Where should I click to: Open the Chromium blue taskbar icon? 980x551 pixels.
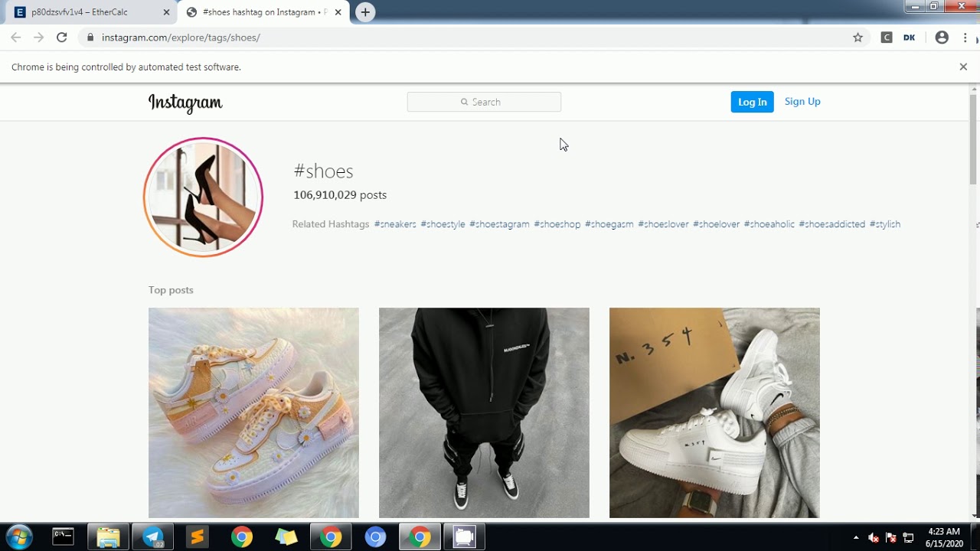click(375, 536)
